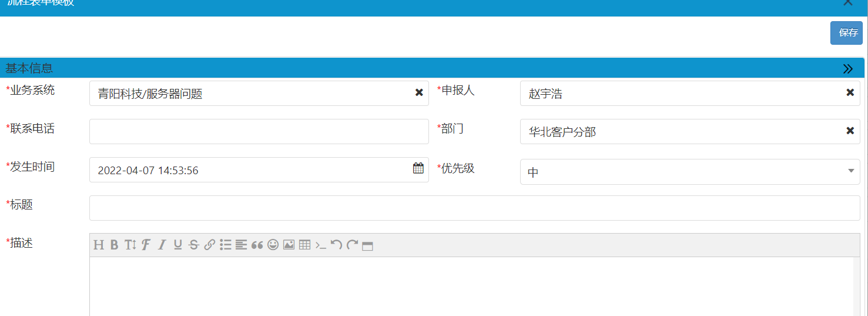Click the italic formatting icon
This screenshot has height=316, width=868.
click(162, 245)
